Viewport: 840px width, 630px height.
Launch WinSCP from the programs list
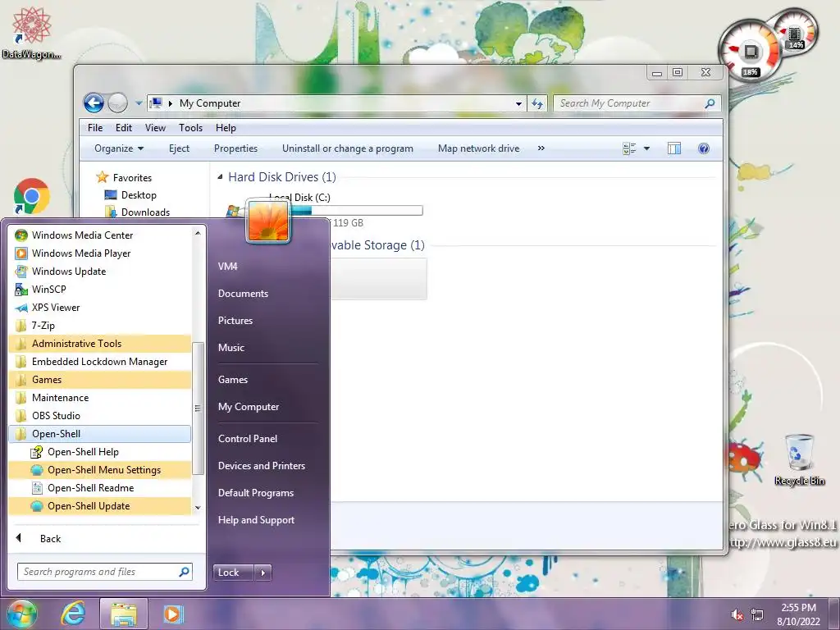click(x=100, y=290)
